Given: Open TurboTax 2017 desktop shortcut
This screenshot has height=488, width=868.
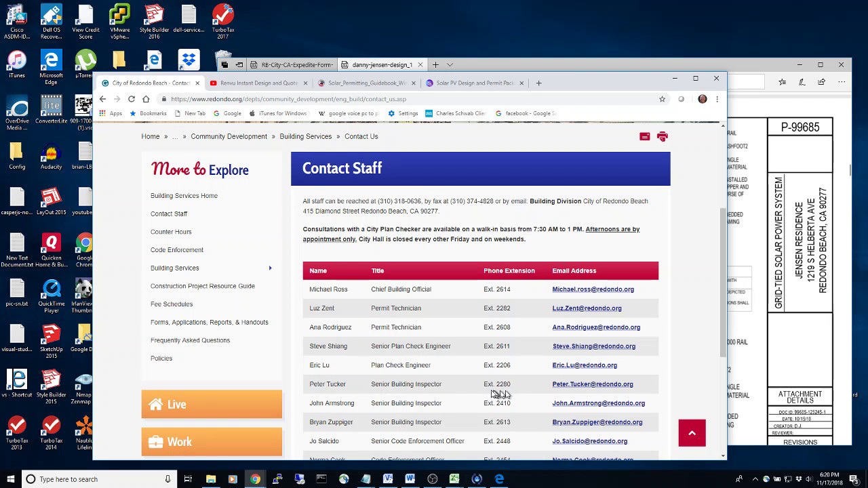Looking at the screenshot, I should (222, 21).
